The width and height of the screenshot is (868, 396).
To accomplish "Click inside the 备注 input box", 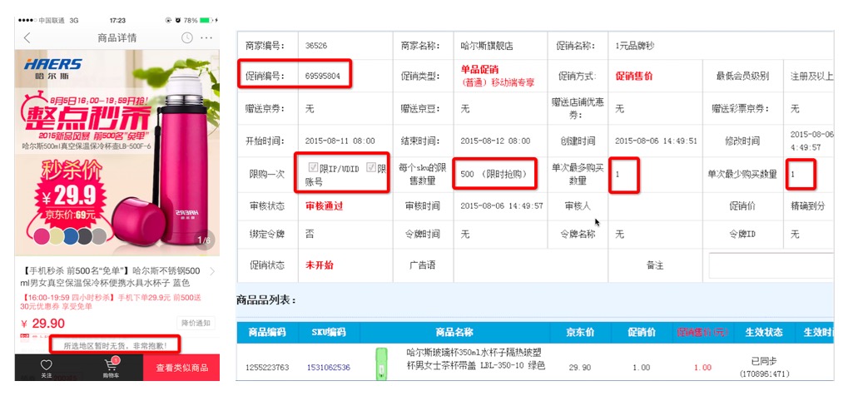I will click(x=771, y=266).
